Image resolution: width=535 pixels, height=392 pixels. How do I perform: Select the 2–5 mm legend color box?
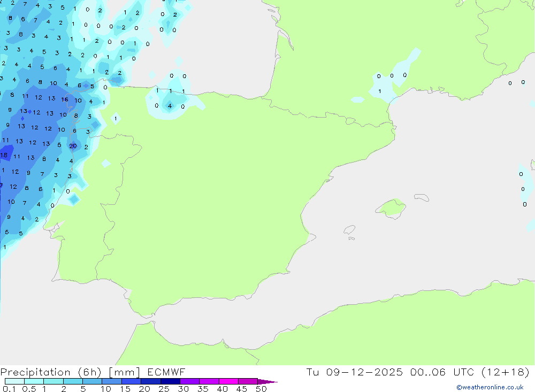click(73, 381)
